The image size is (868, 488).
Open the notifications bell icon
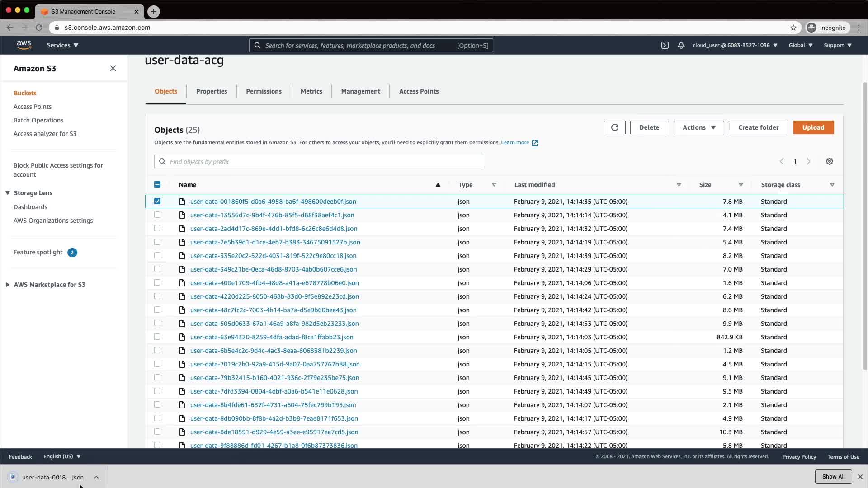tap(681, 45)
